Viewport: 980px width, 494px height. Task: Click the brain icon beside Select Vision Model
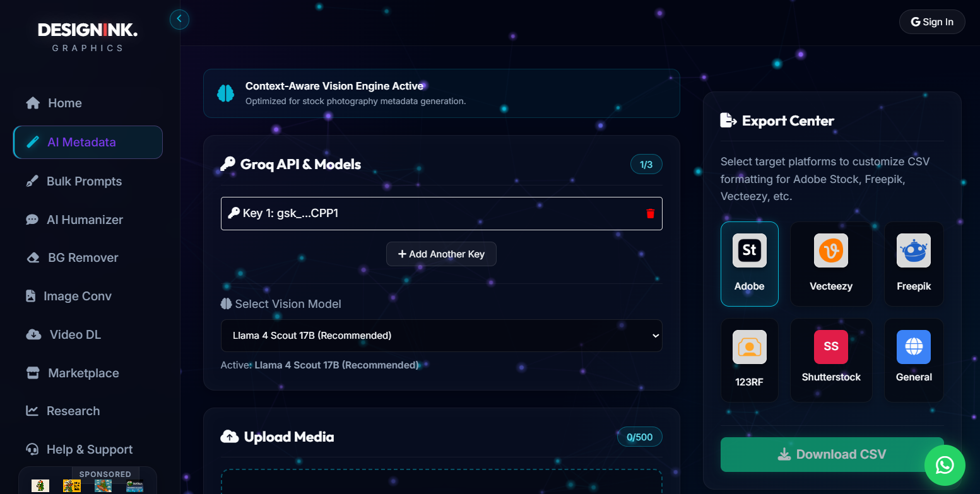point(227,303)
